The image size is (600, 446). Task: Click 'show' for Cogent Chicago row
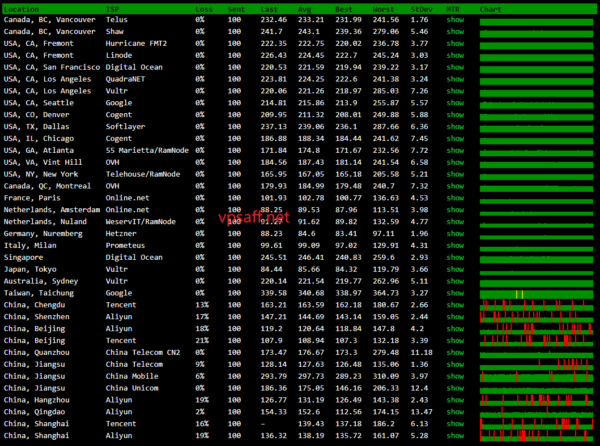(x=455, y=138)
